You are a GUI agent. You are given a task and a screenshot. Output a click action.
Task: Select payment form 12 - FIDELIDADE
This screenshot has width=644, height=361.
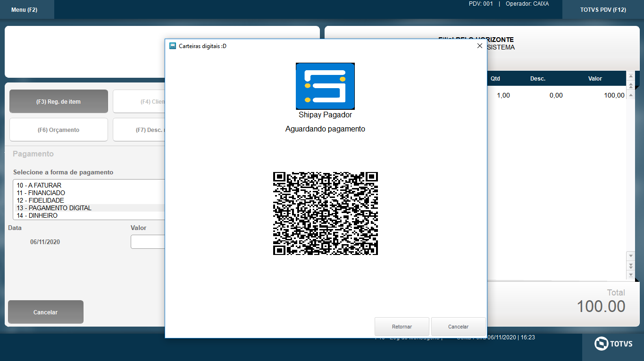89,200
